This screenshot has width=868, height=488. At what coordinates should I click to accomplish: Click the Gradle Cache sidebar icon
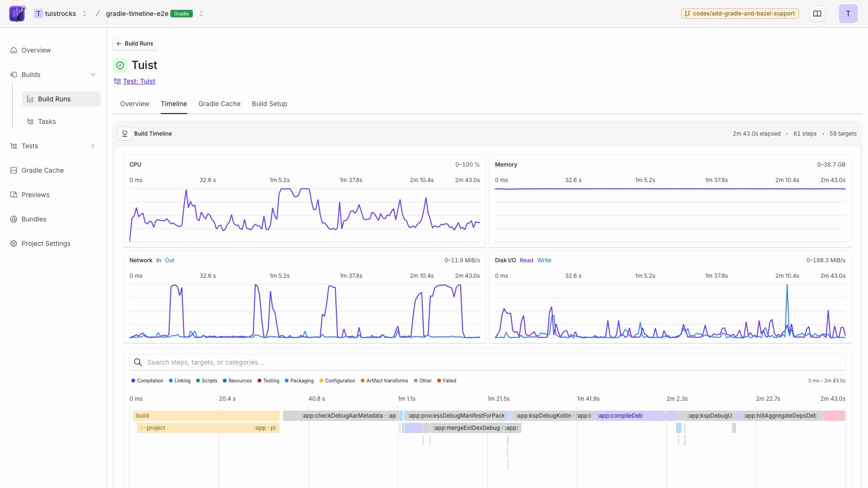point(14,170)
